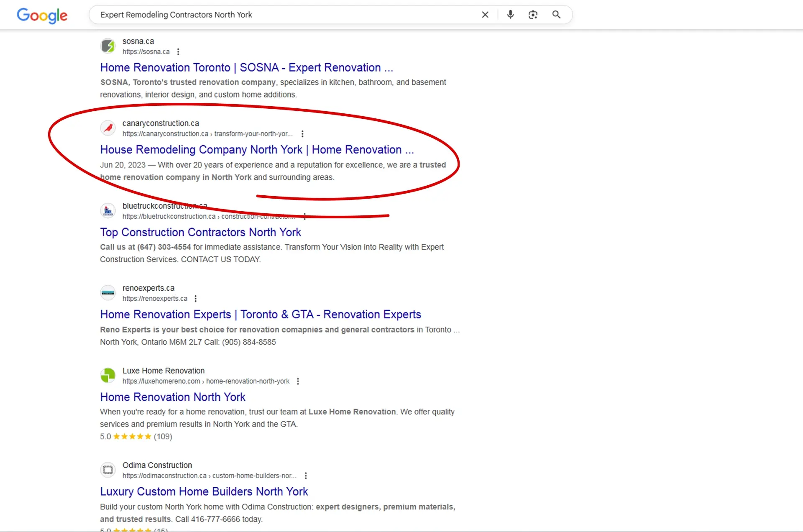Click the renoexperts.ca favicon
This screenshot has height=532, width=803.
pos(108,293)
